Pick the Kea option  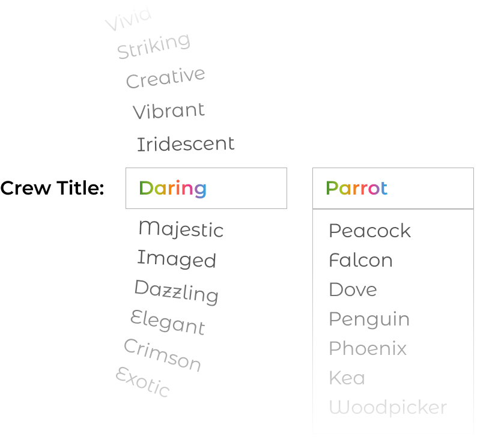(x=347, y=378)
